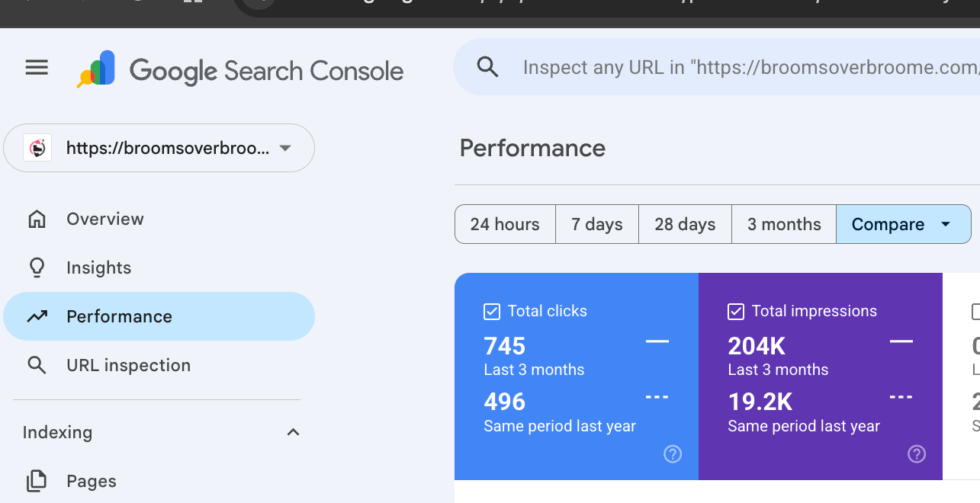Click the Pages document icon
The width and height of the screenshot is (980, 503).
pos(37,481)
